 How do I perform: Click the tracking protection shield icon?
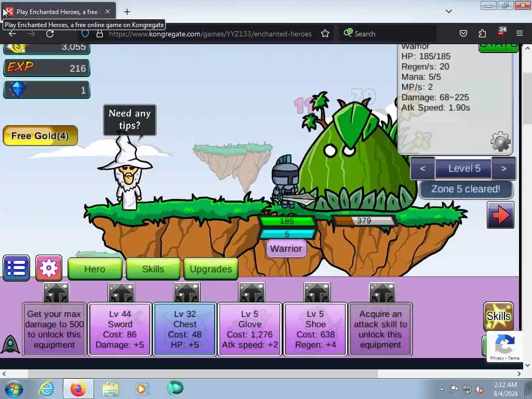(x=85, y=34)
